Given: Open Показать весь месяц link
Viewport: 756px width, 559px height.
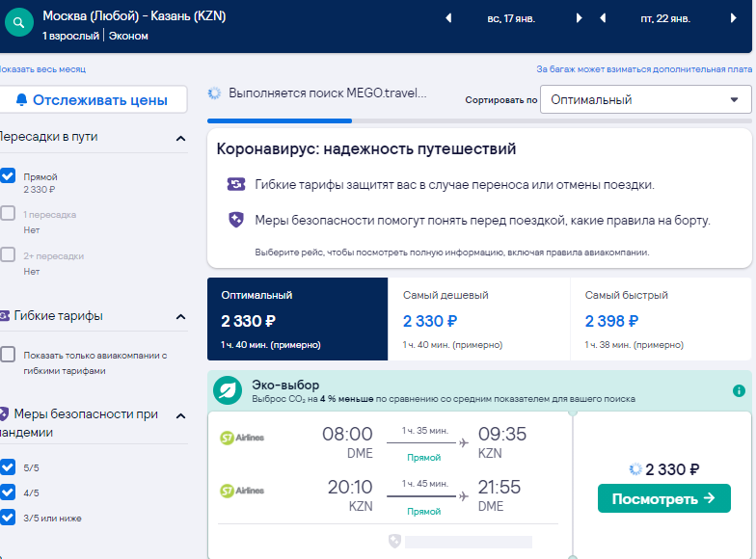Looking at the screenshot, I should click(42, 69).
